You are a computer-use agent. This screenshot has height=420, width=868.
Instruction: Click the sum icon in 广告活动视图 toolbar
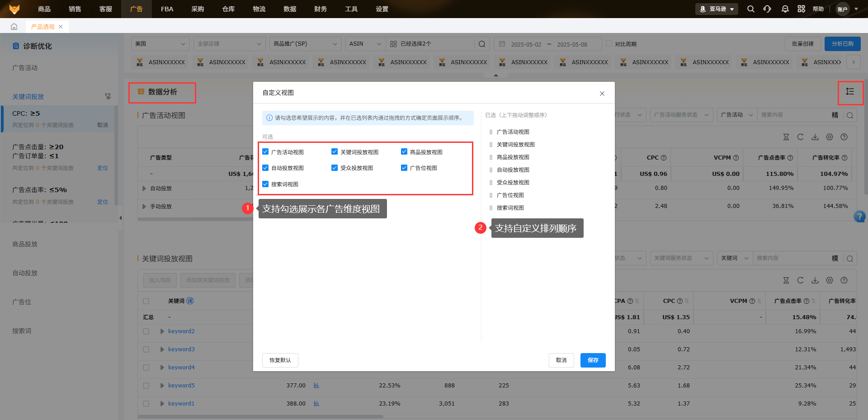click(786, 137)
